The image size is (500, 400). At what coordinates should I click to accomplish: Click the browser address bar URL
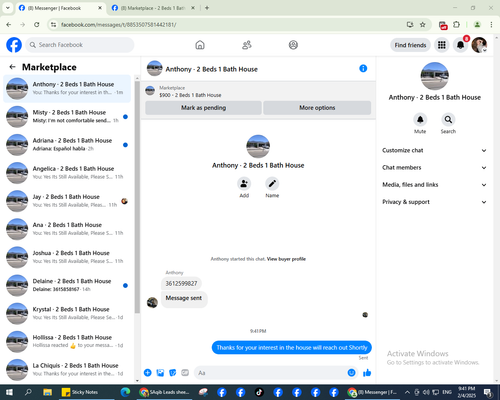pyautogui.click(x=119, y=25)
